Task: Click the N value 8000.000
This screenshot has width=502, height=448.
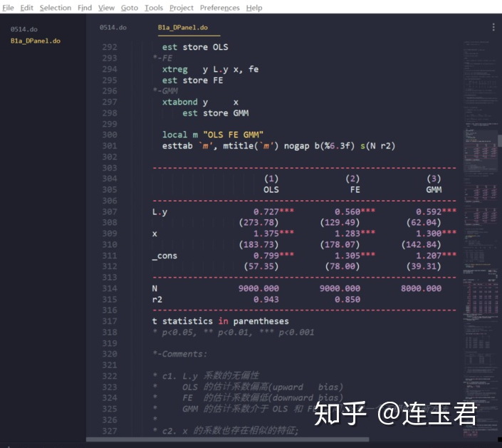Action: click(422, 288)
